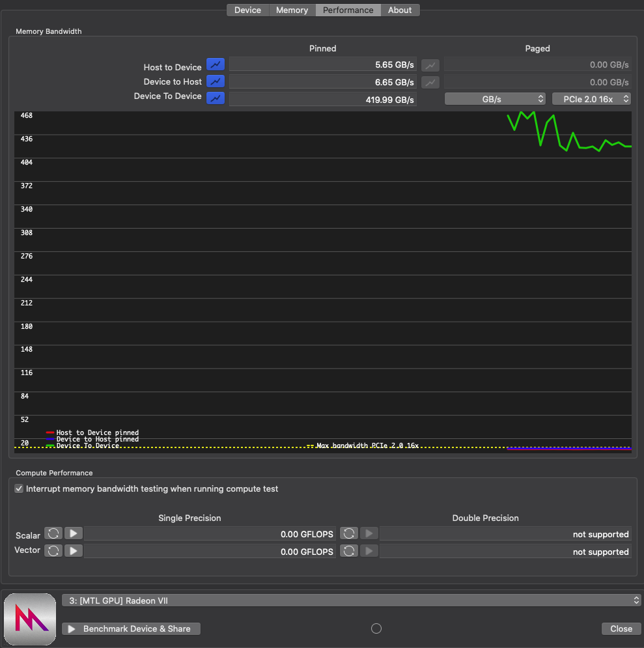Toggle Device To Device graph button
The height and width of the screenshot is (648, 644).
pyautogui.click(x=216, y=98)
